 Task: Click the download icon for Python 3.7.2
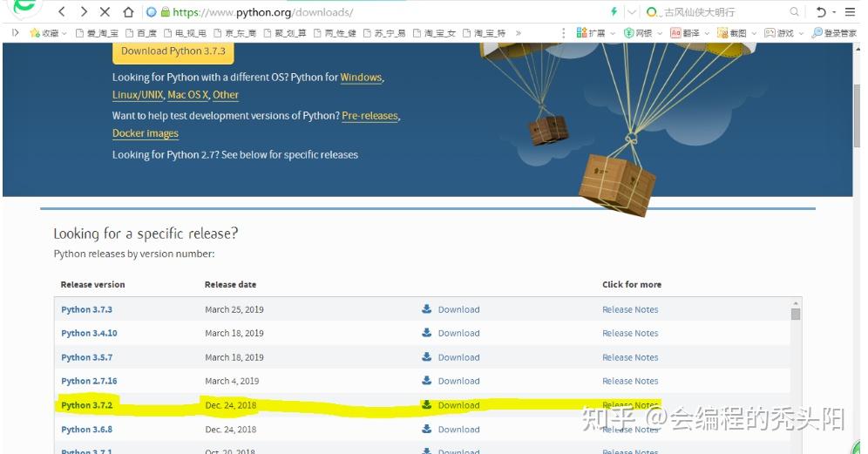427,404
